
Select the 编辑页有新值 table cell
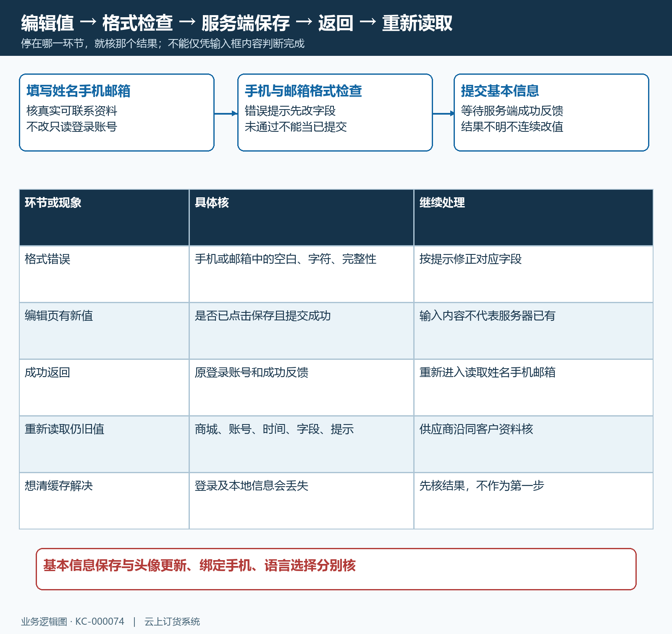click(x=104, y=331)
